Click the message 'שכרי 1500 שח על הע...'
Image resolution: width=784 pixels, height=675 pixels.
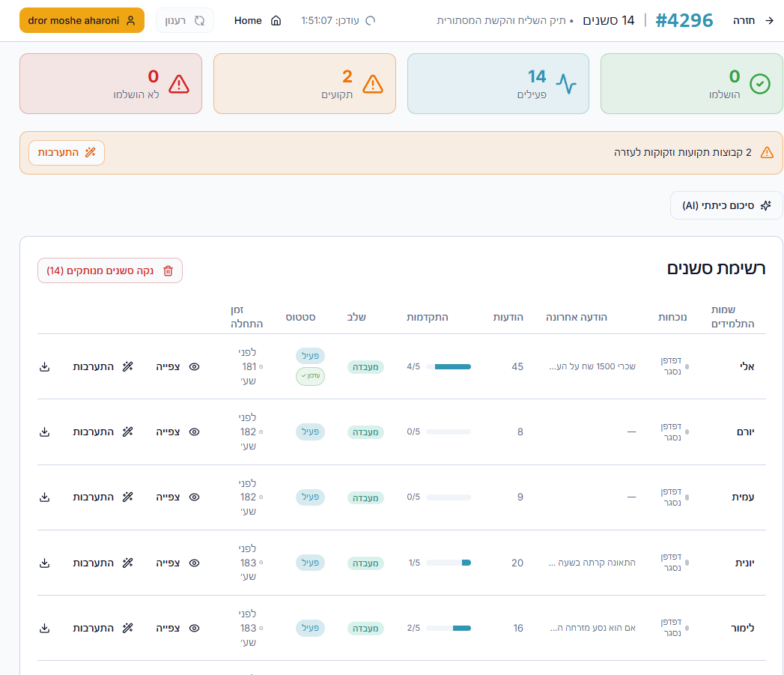592,367
